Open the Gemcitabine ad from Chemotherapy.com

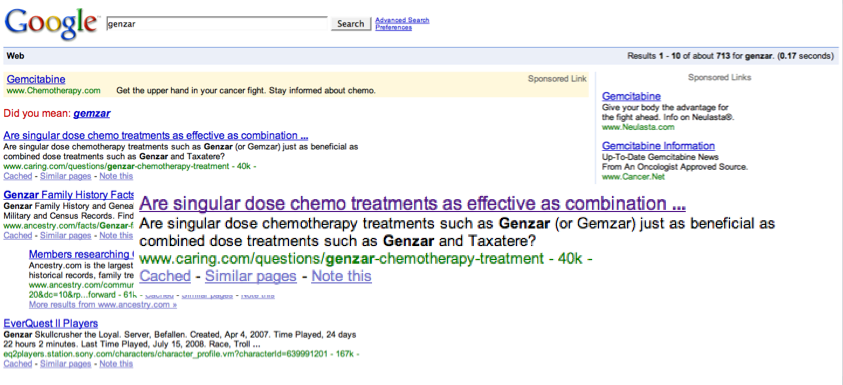pyautogui.click(x=36, y=80)
